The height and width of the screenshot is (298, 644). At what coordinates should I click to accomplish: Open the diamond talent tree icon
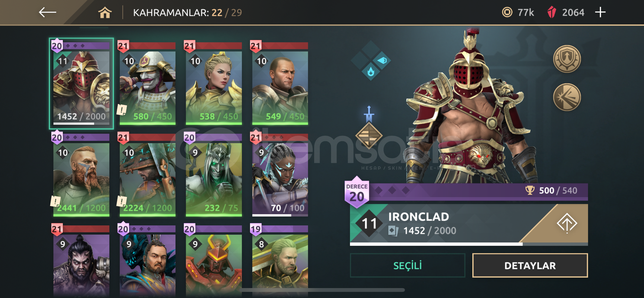371,61
